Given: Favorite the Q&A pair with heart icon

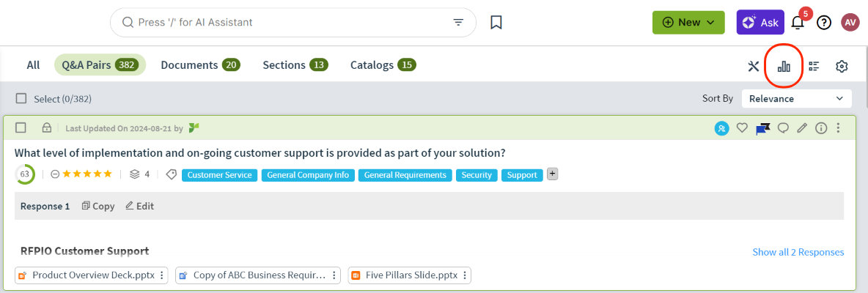Looking at the screenshot, I should 742,128.
